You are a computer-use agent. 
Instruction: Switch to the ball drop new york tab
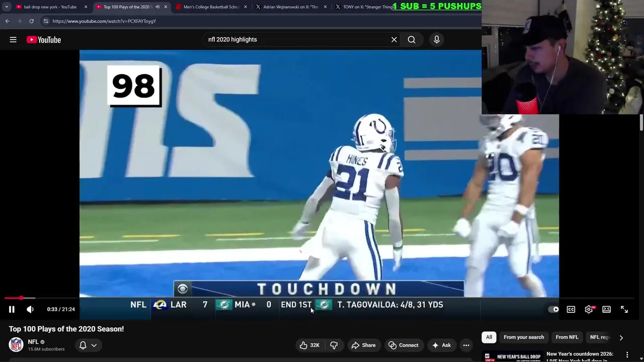tap(50, 7)
